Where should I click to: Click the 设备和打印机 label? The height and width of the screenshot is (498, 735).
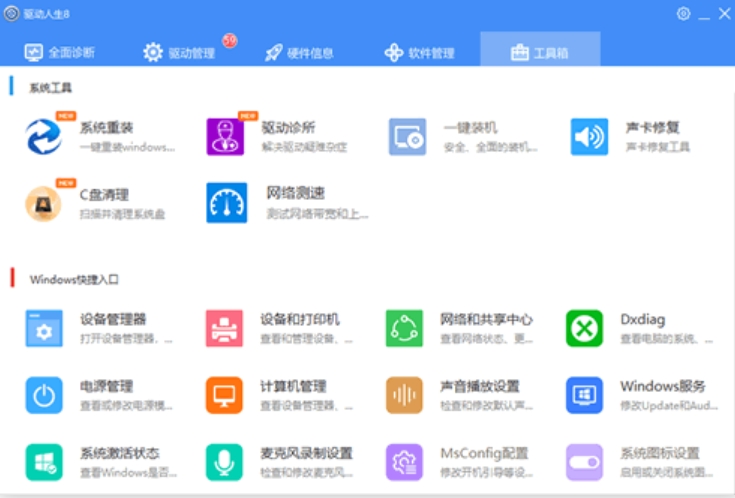coord(300,319)
